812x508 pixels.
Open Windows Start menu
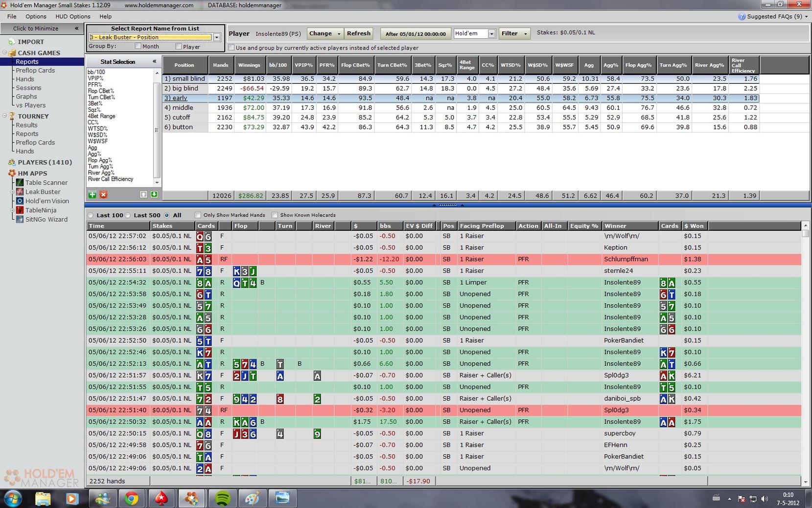click(x=13, y=499)
